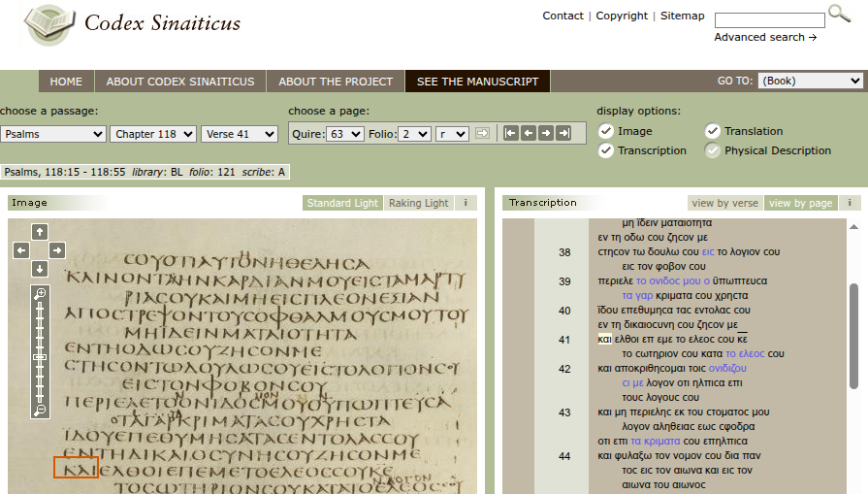Click the go-to-page submit arrow icon
Image resolution: width=868 pixels, height=494 pixels.
[x=483, y=134]
